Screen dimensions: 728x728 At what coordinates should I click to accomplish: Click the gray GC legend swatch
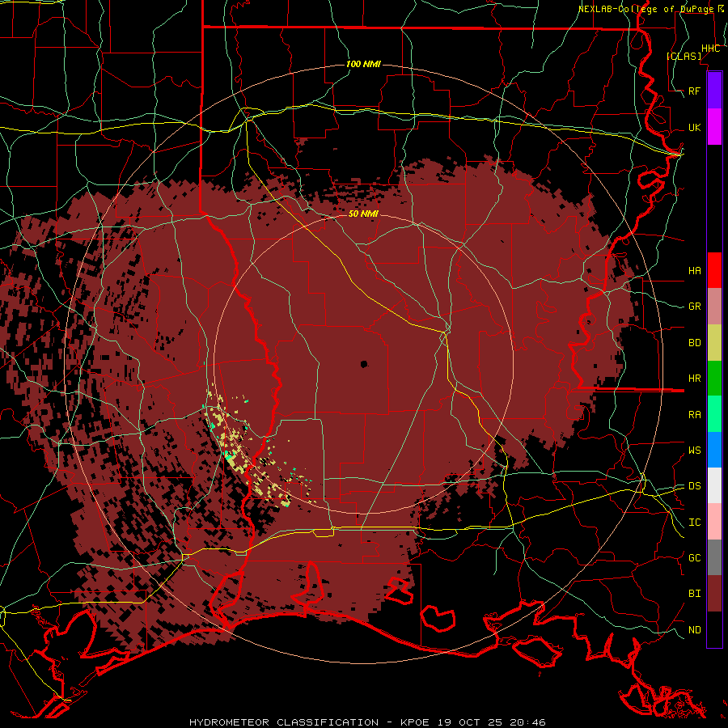tap(714, 557)
